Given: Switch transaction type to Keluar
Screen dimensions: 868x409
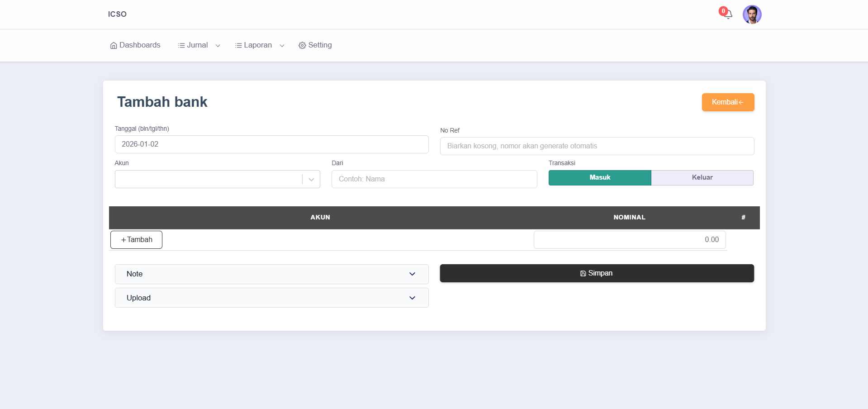Looking at the screenshot, I should [x=702, y=178].
